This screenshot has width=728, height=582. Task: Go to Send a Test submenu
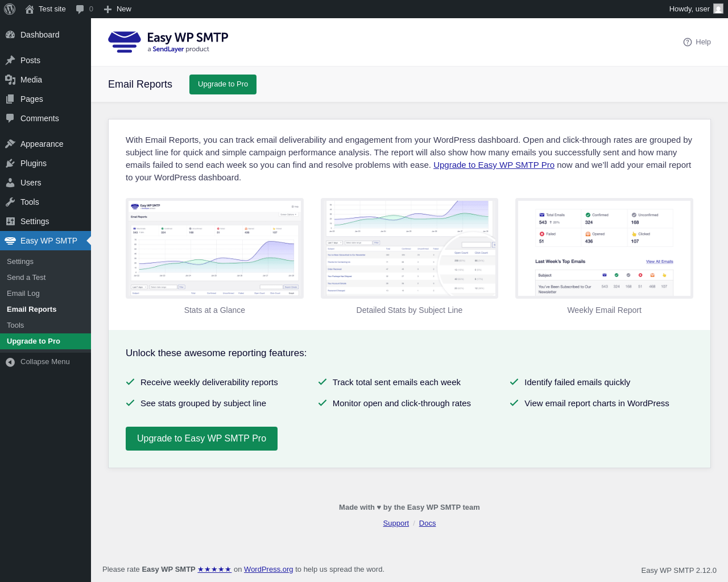(x=26, y=278)
